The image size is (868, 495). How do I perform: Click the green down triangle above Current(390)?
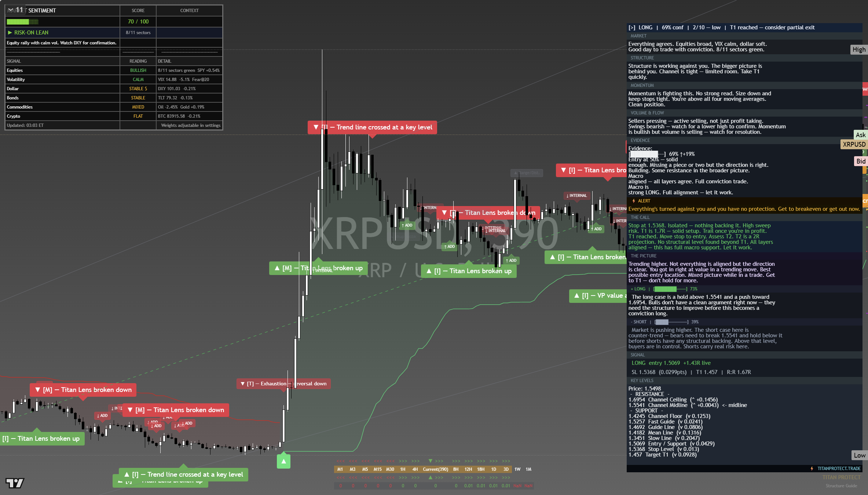point(431,461)
